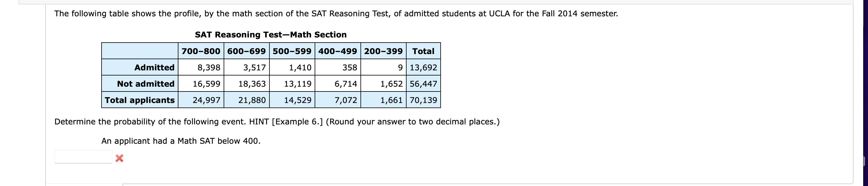Click the '200–399' column header

pos(382,51)
